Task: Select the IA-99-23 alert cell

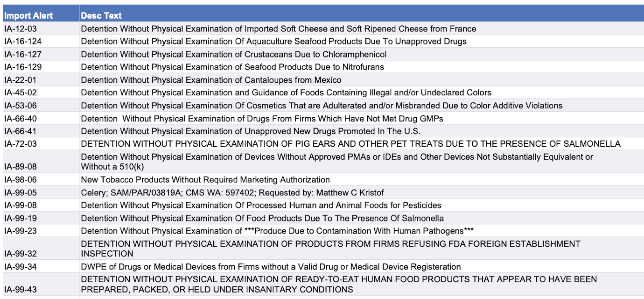Action: [x=20, y=231]
